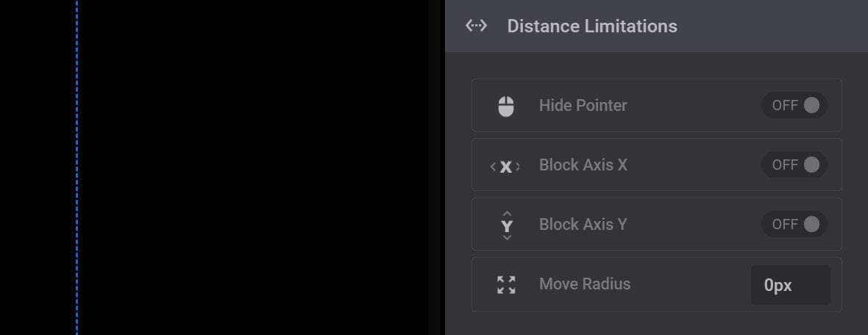
Task: Click the OFF text in Block Axis X switch
Action: coord(785,165)
